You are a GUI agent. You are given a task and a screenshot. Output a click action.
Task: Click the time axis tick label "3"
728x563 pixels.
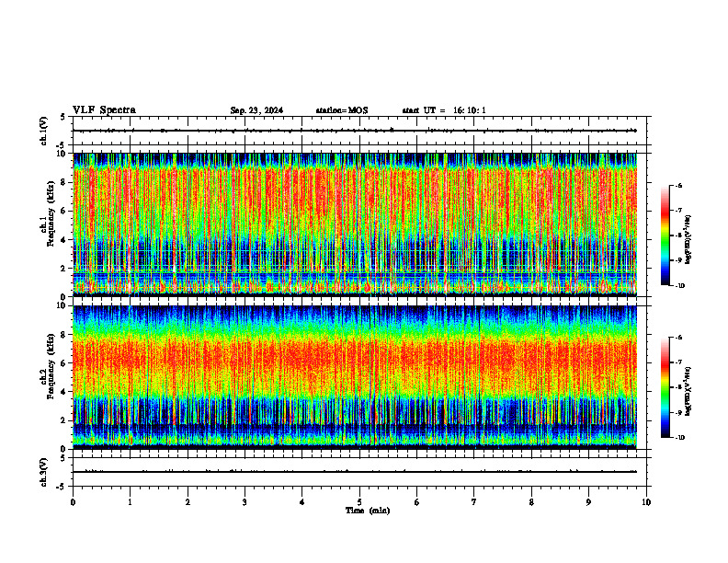pos(245,502)
